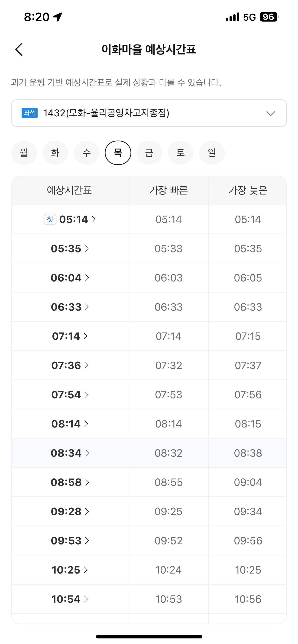Expand details for the 08:34 departure
This screenshot has width=298, height=644.
[x=70, y=453]
